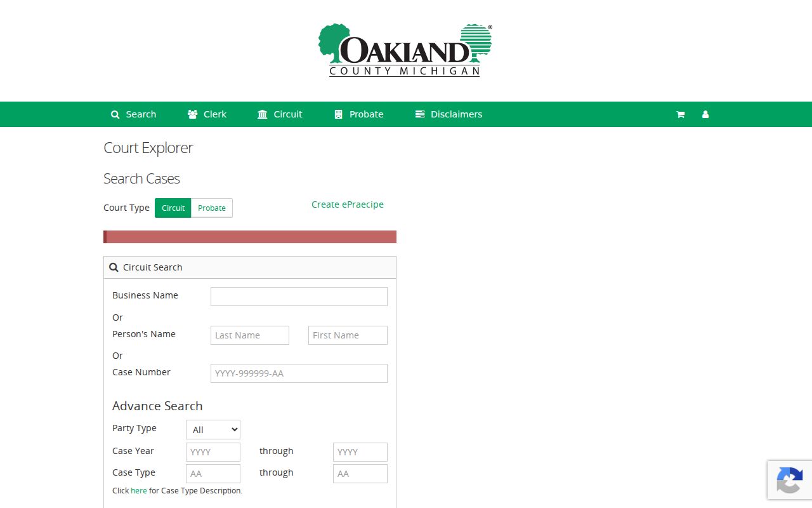
Task: Open the Clerk menu in the navbar
Action: tap(207, 114)
